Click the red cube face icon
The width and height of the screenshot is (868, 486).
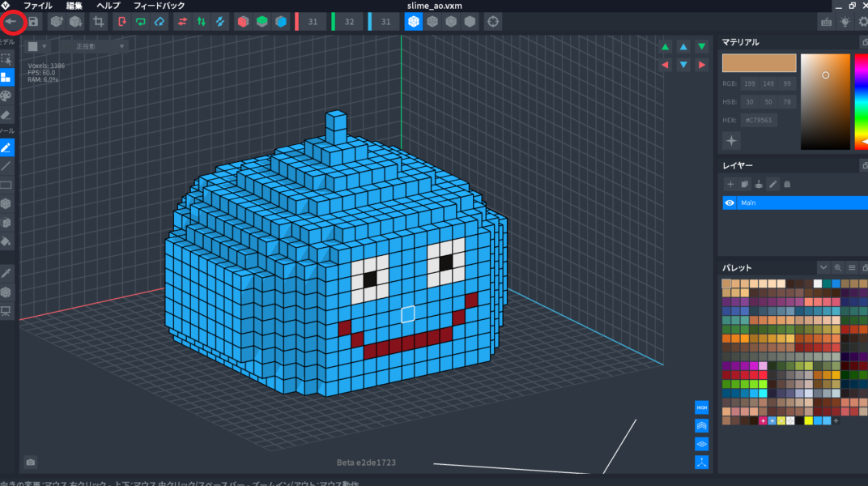(243, 22)
